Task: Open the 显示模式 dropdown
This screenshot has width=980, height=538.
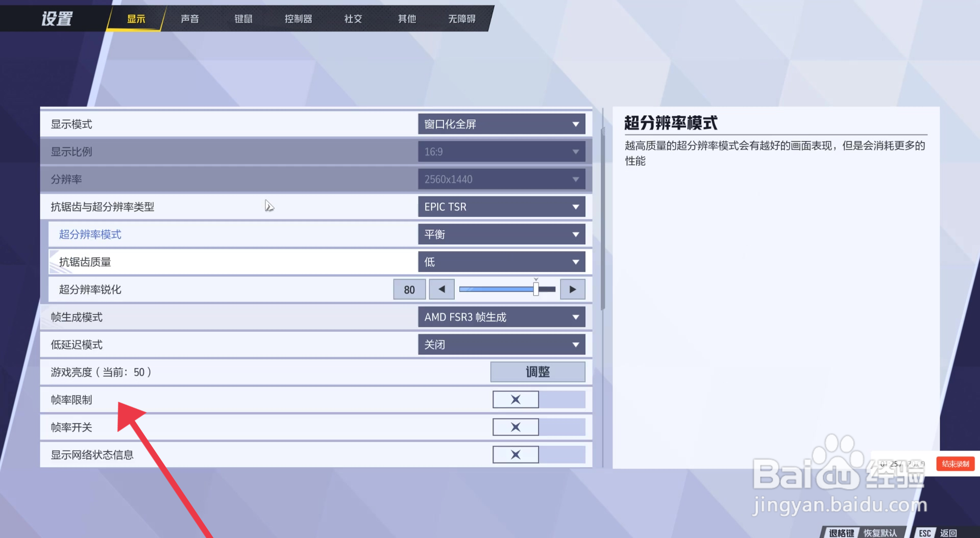Action: [502, 124]
